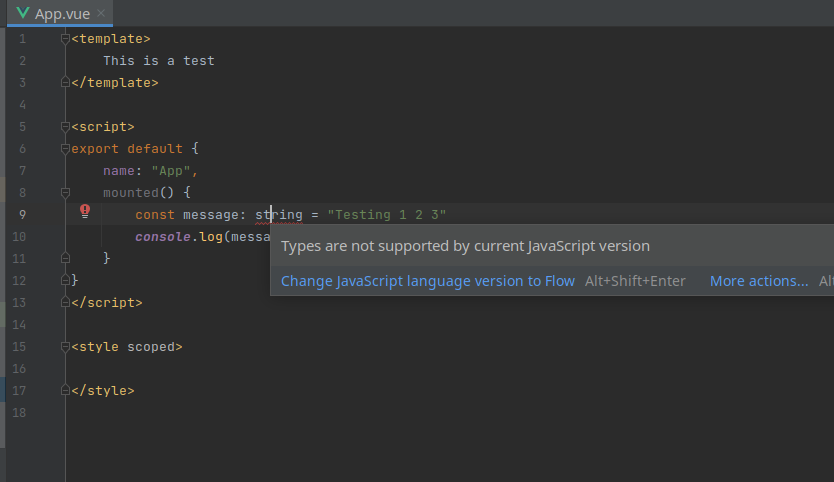Click the fold marker beside the closing </script> tag
The height and width of the screenshot is (482, 834).
(66, 302)
